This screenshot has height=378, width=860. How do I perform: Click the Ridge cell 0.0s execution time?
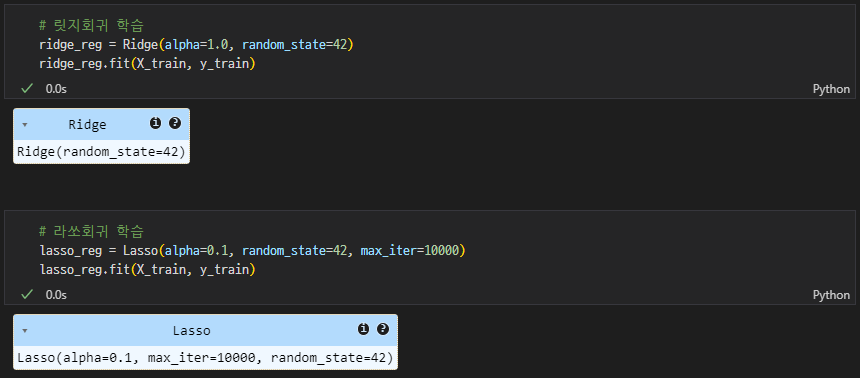pos(56,88)
